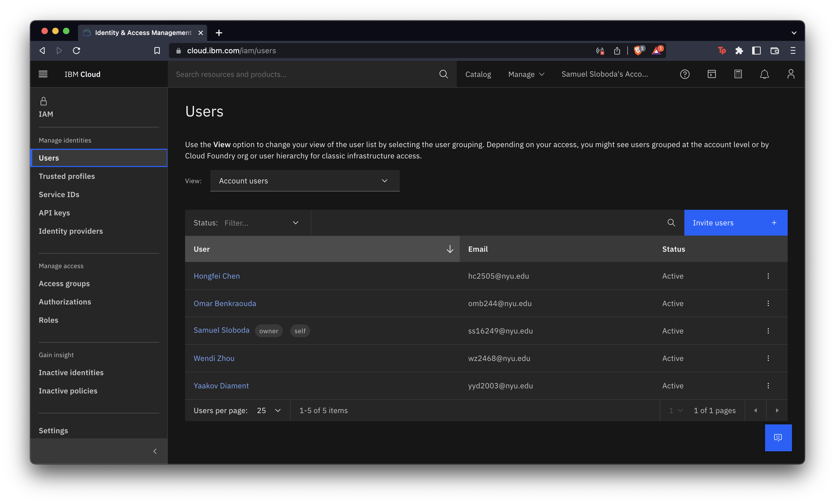The image size is (835, 504).
Task: Open the cost estimator calculator icon
Action: (738, 74)
